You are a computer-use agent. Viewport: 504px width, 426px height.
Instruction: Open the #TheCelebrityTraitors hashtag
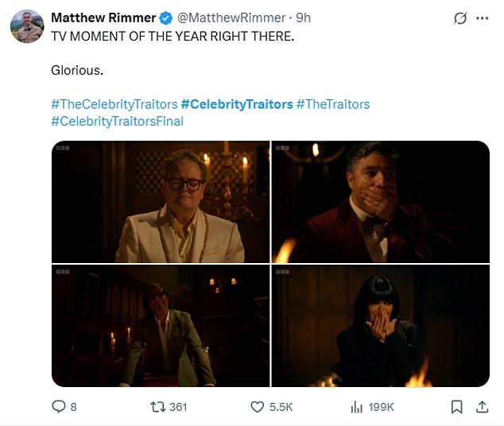tap(112, 104)
